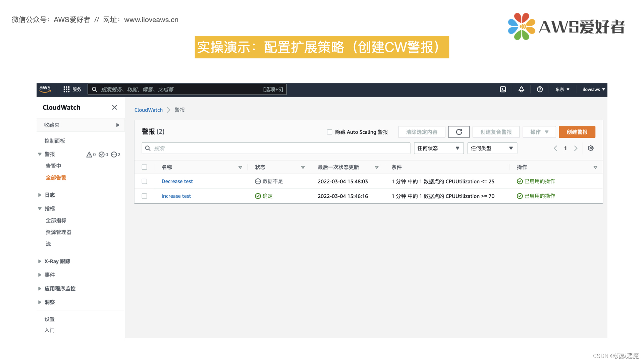Click the 创建警报 button
Viewport: 644px width, 362px height.
pyautogui.click(x=577, y=132)
